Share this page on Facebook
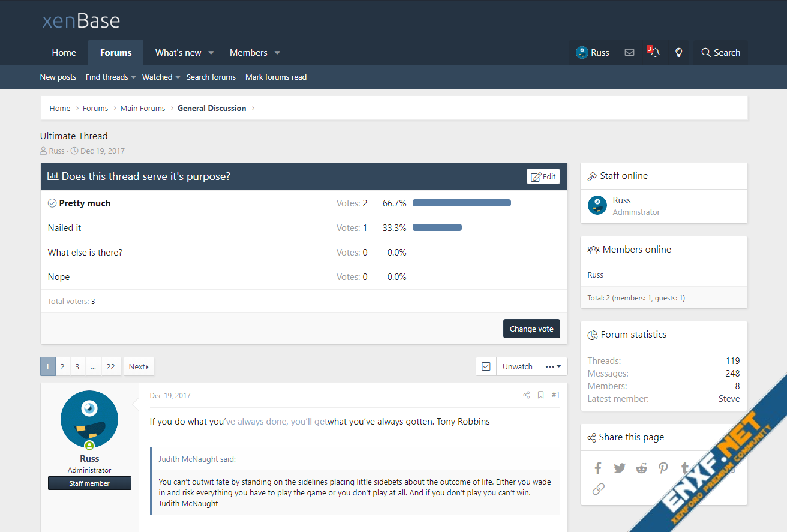The width and height of the screenshot is (787, 532). pyautogui.click(x=598, y=468)
